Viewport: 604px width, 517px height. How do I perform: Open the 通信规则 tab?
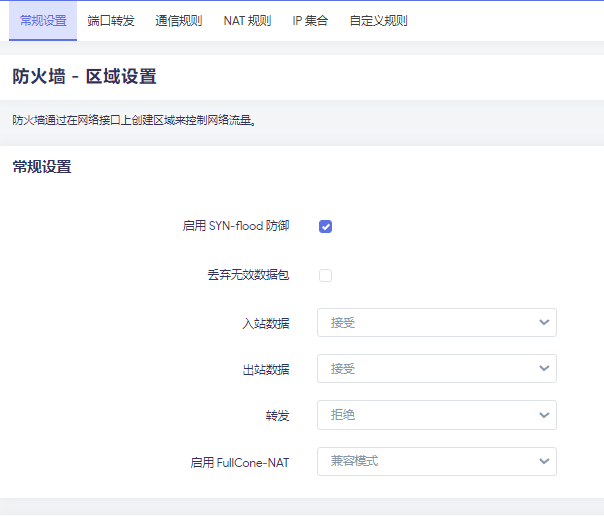pos(179,21)
